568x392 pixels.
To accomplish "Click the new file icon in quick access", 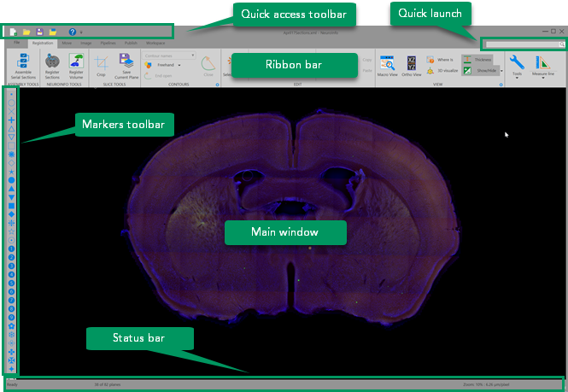I will (14, 32).
